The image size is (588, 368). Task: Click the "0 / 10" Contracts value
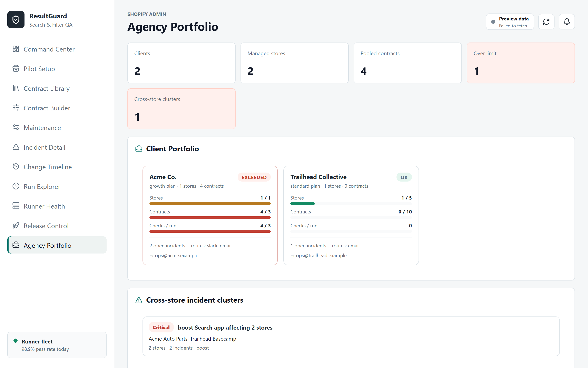coord(405,212)
